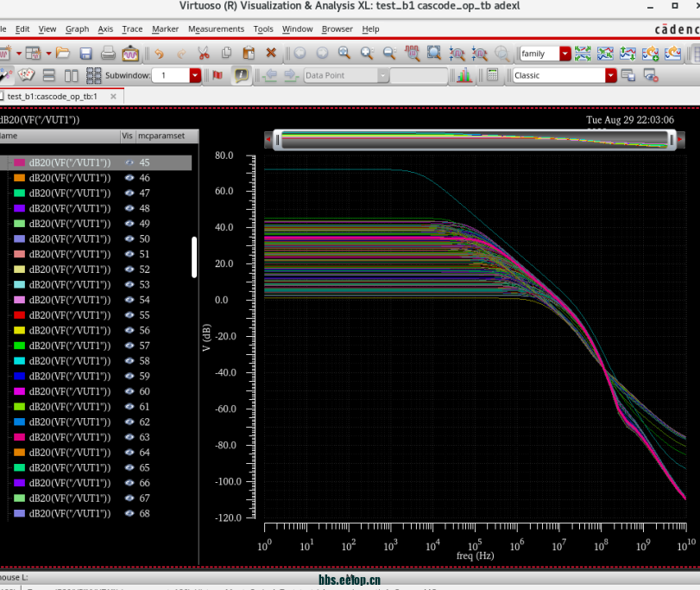This screenshot has height=590, width=700.
Task: Open the Classic workspace dropdown
Action: (x=611, y=75)
